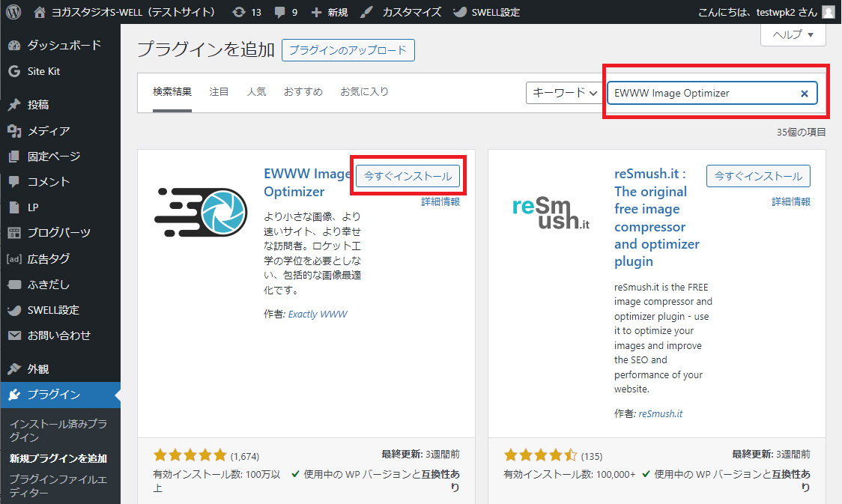Image resolution: width=842 pixels, height=504 pixels.
Task: Visit author link Exactly WWW
Action: point(318,314)
